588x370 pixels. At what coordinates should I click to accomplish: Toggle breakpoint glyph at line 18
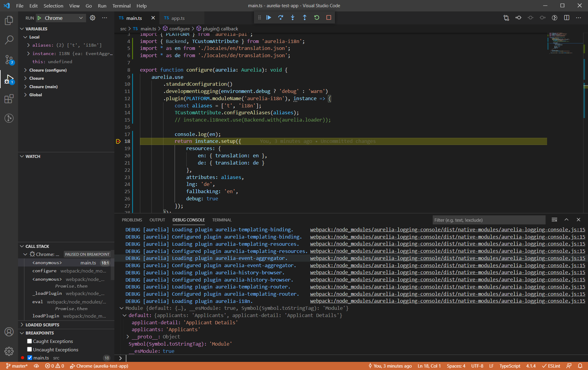coord(118,141)
